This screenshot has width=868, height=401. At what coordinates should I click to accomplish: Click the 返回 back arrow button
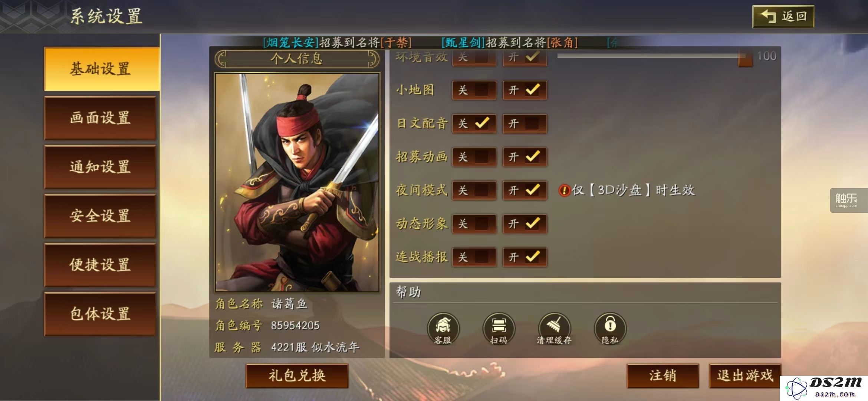[783, 16]
